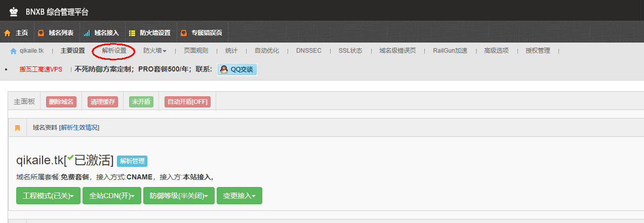Open the 主面板 tab
Screen dimensions: 644x223
[x=24, y=101]
